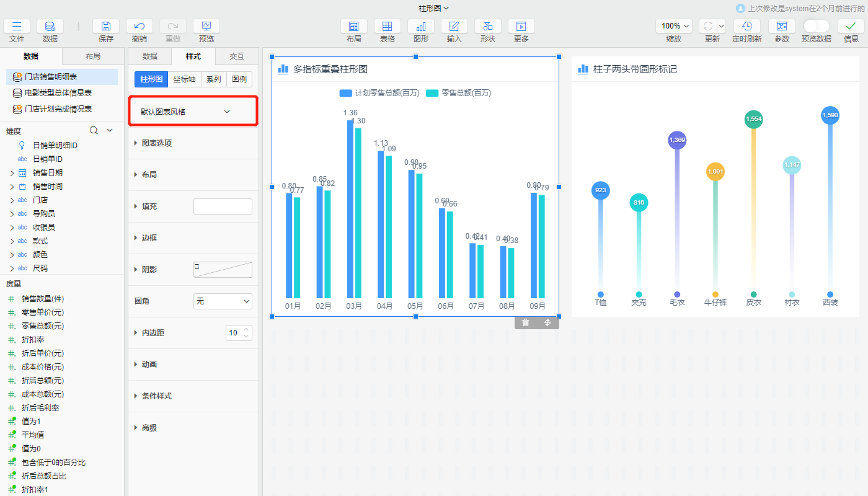Click the Undo (撤销) icon
Screen dimensions: 868x496
[x=139, y=26]
